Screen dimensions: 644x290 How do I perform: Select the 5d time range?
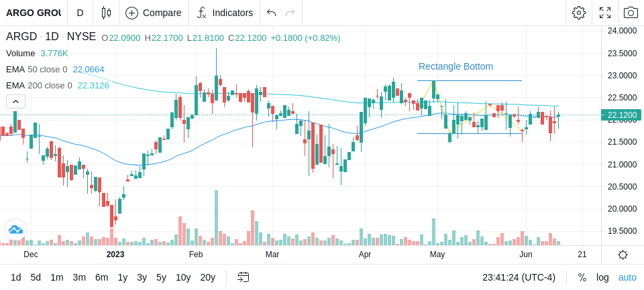coord(36,278)
